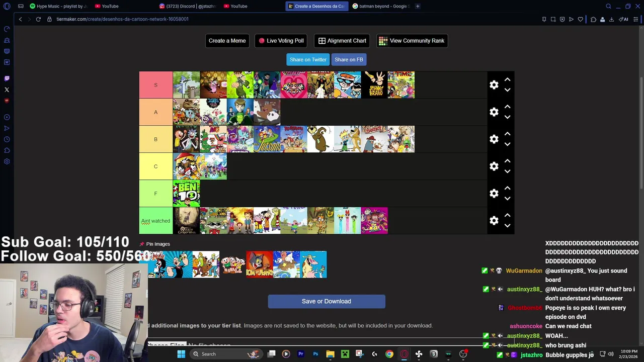Select Johnny Bravo image in S tier
The height and width of the screenshot is (362, 644).
(x=374, y=85)
